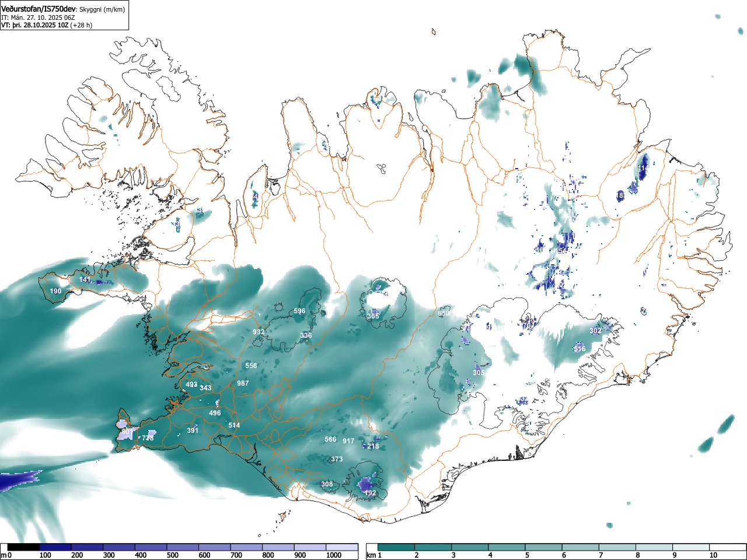
Task: Click the visibility value 596
Action: 299,311
